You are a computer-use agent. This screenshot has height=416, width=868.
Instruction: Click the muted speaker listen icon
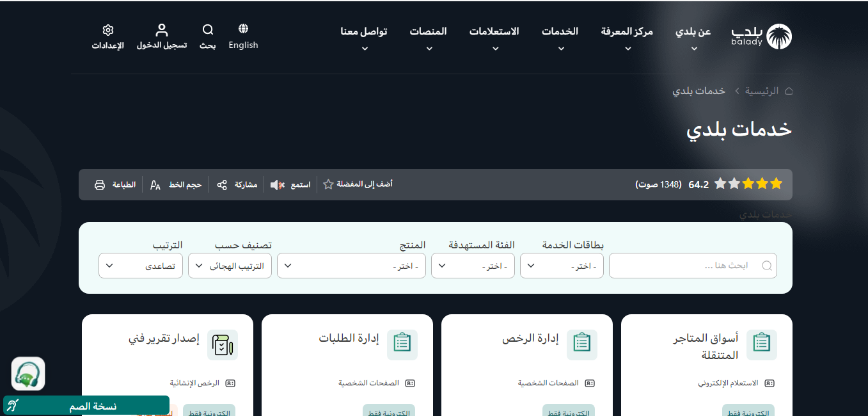pos(277,185)
